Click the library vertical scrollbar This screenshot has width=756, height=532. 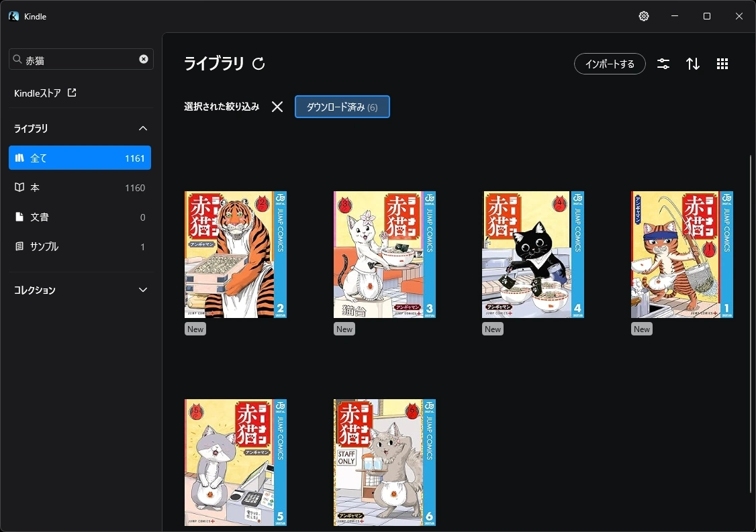tap(750, 324)
